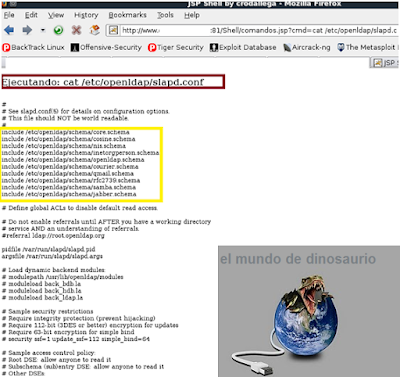
Task: Click the 'moduleload back_ldap.la' line
Action: tap(42, 298)
